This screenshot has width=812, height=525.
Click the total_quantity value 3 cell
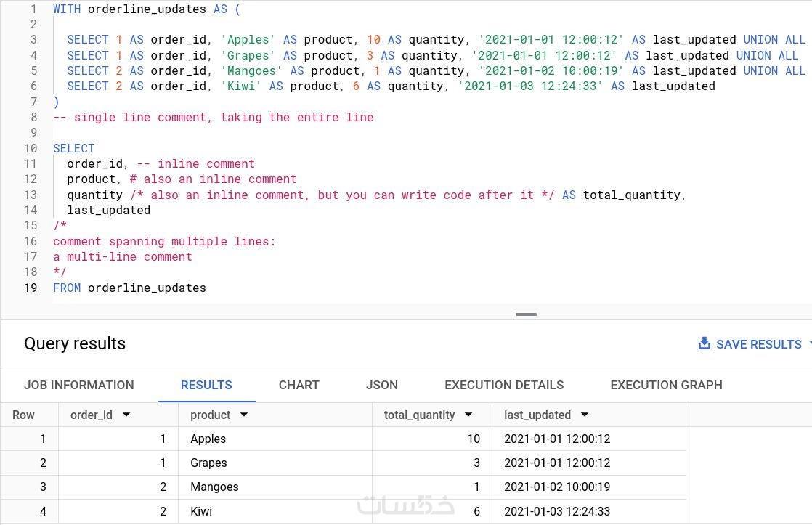[432, 463]
